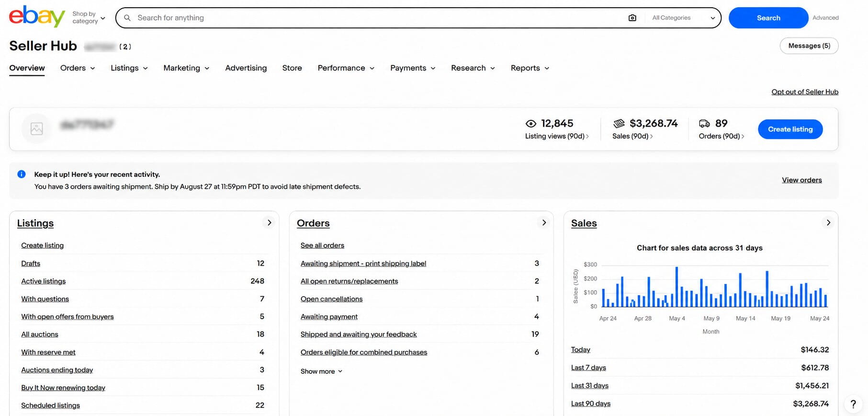This screenshot has height=416, width=868.
Task: Open With reserve met listings
Action: click(x=48, y=352)
